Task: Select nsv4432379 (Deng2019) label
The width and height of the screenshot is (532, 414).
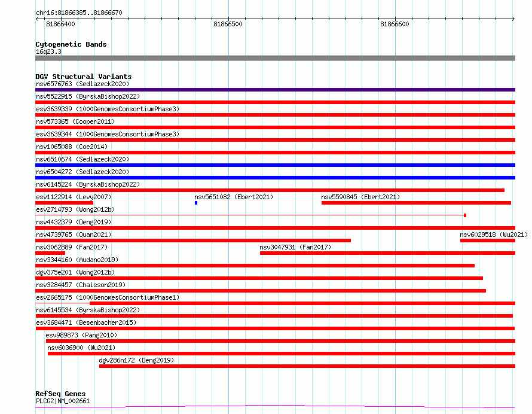Action: pyautogui.click(x=74, y=222)
